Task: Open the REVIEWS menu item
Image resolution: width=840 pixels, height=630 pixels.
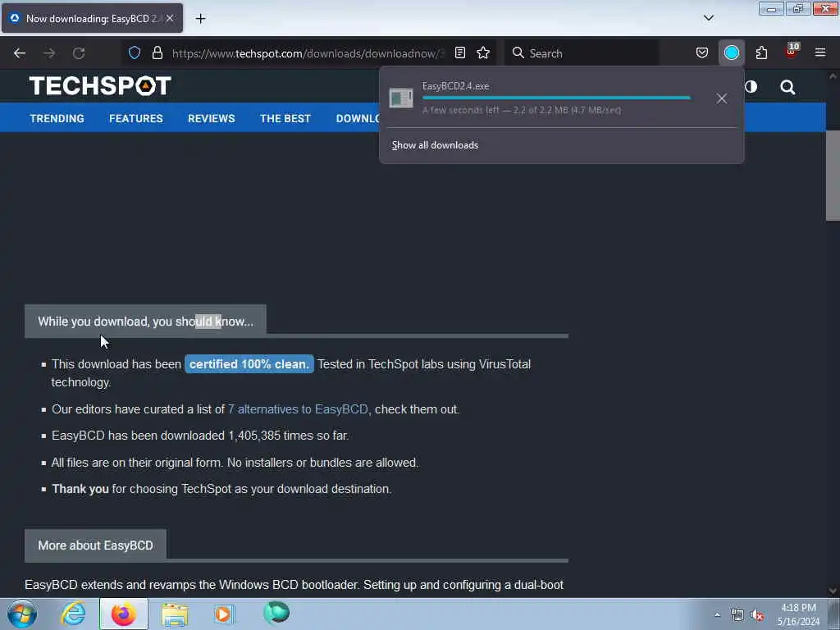Action: click(211, 118)
